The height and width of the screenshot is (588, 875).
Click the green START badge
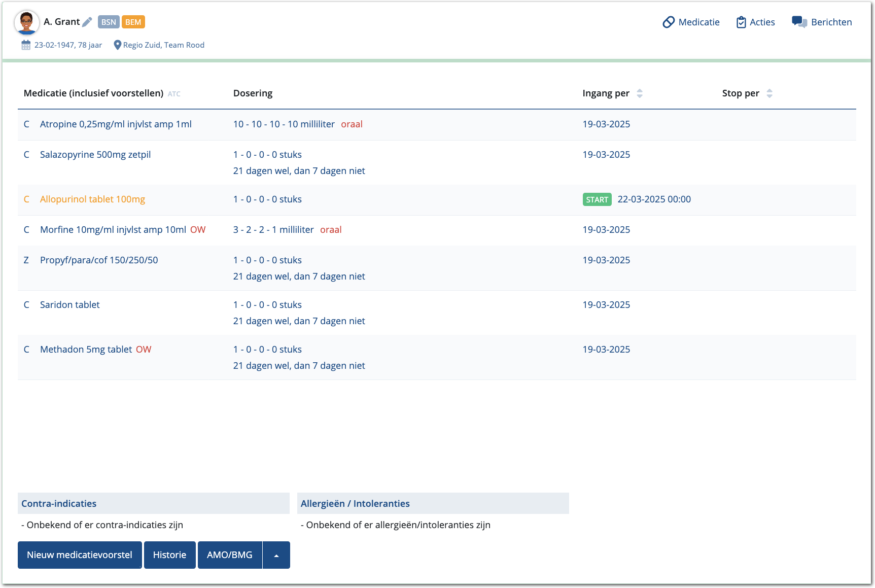coord(597,199)
